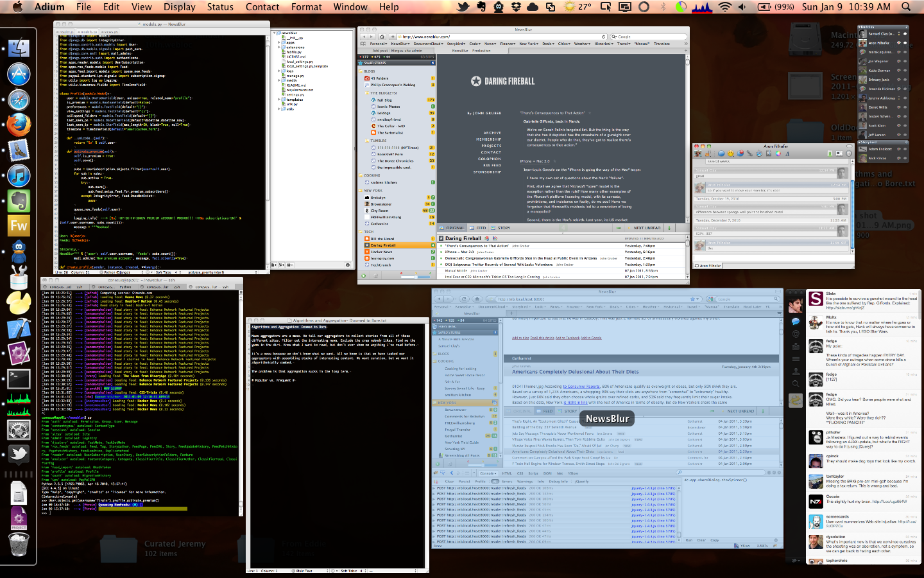
Task: Launch Firefox from the Dock
Action: click(19, 125)
